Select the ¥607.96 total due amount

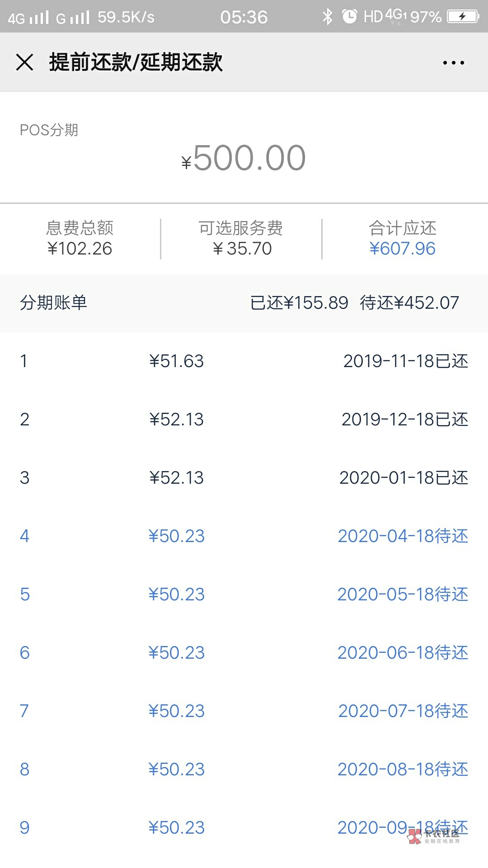point(402,249)
